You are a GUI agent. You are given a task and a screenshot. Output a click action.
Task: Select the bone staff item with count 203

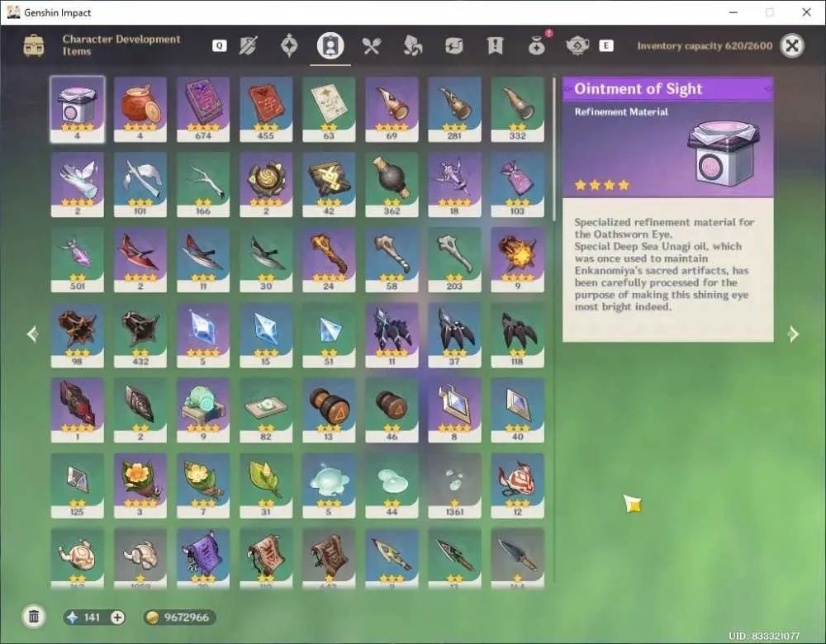454,259
